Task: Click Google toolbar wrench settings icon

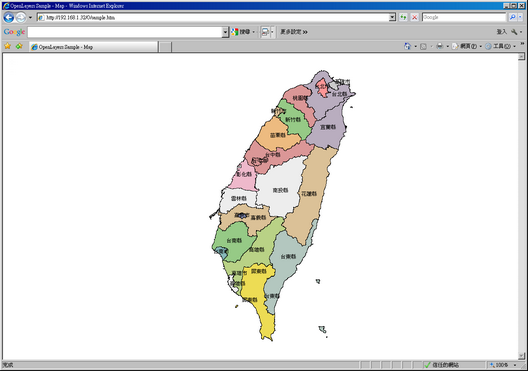Action: (514, 32)
